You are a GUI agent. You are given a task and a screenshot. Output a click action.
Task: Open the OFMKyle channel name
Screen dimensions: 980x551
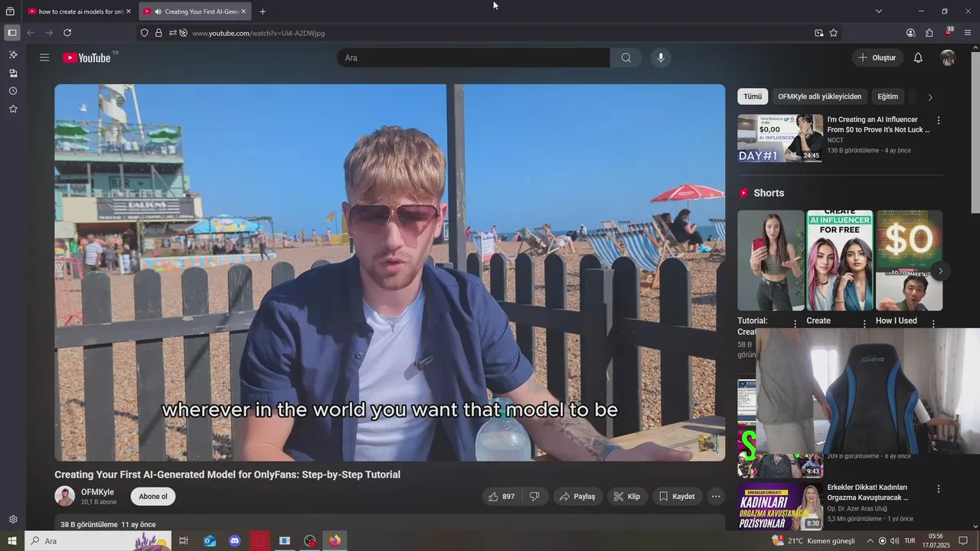[97, 492]
